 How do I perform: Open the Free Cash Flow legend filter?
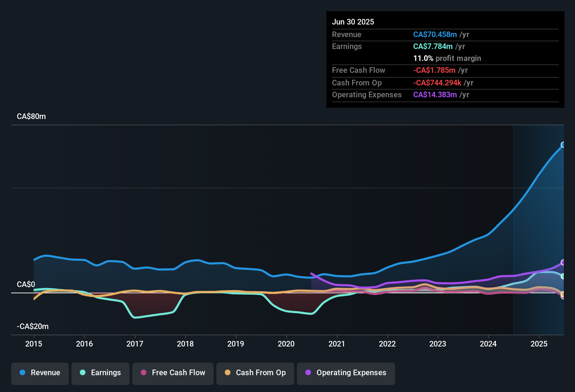tap(173, 373)
